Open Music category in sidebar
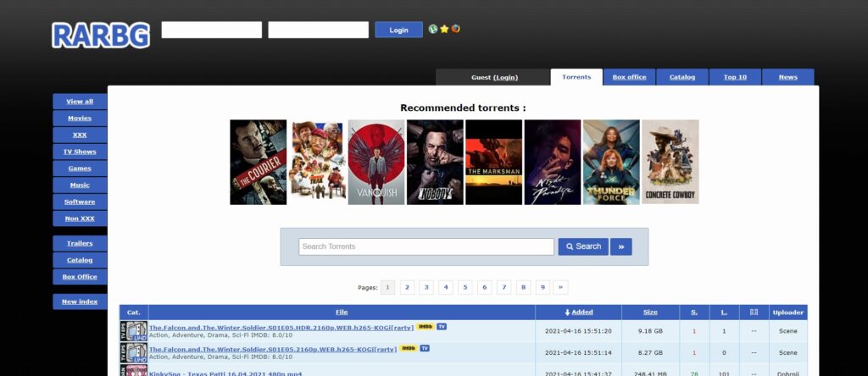 80,185
